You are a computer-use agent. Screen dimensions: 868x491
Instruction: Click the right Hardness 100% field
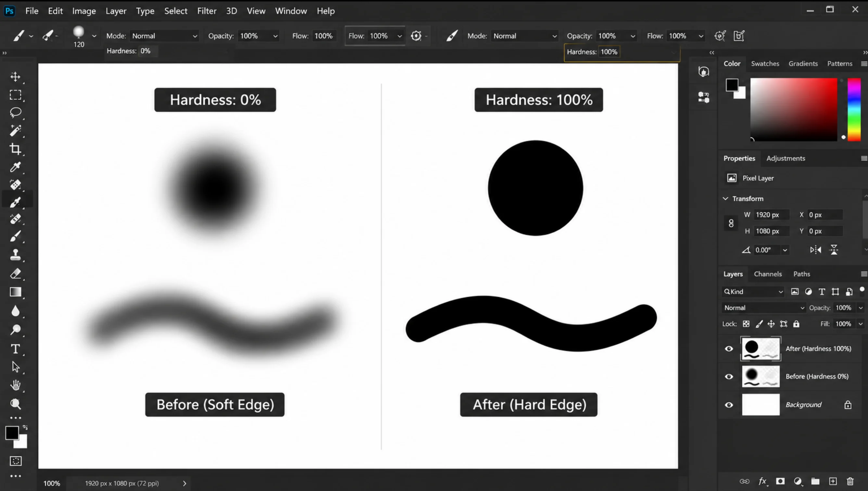(x=609, y=52)
